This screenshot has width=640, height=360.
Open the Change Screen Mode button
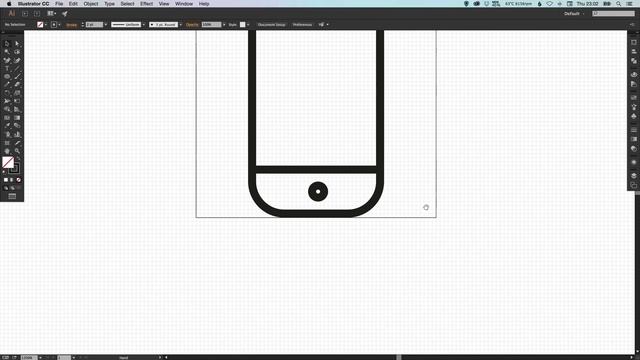pos(12,196)
